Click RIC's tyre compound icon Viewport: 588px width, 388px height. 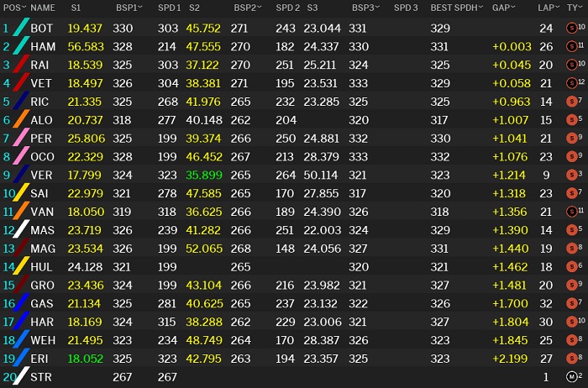571,102
